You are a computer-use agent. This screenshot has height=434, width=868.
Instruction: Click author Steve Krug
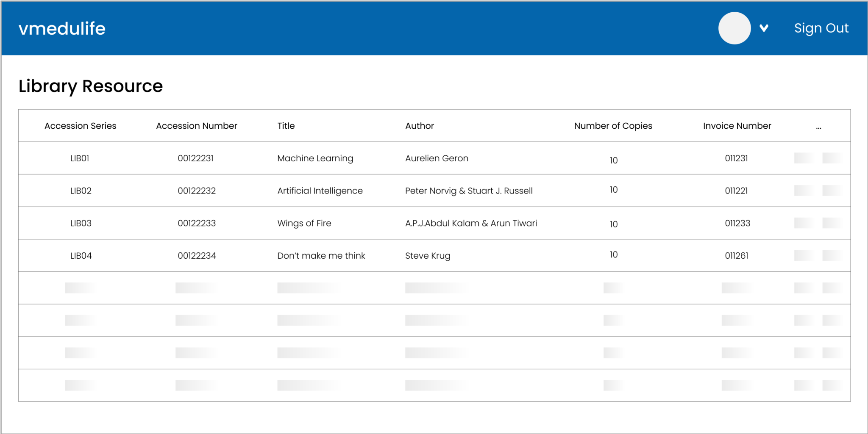click(428, 256)
